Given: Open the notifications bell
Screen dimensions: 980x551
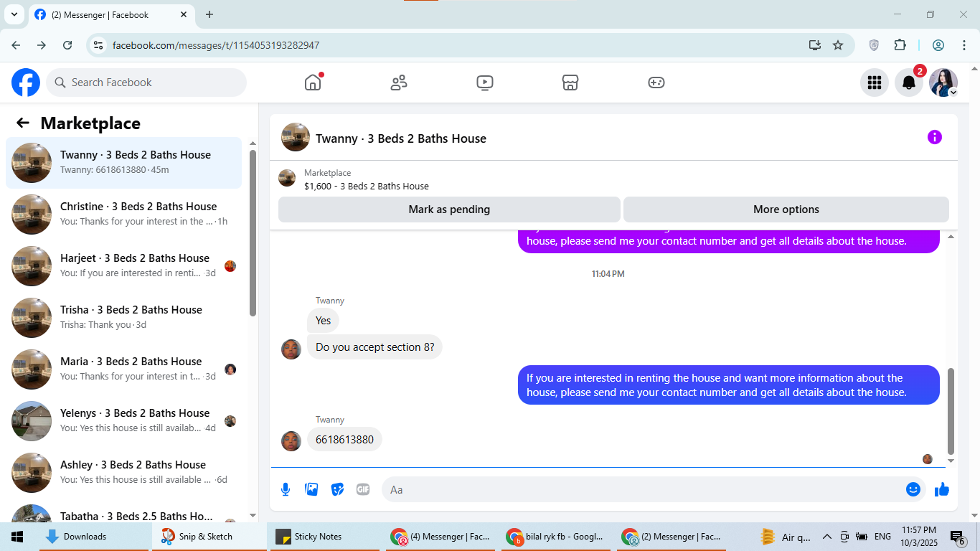Looking at the screenshot, I should [x=909, y=83].
